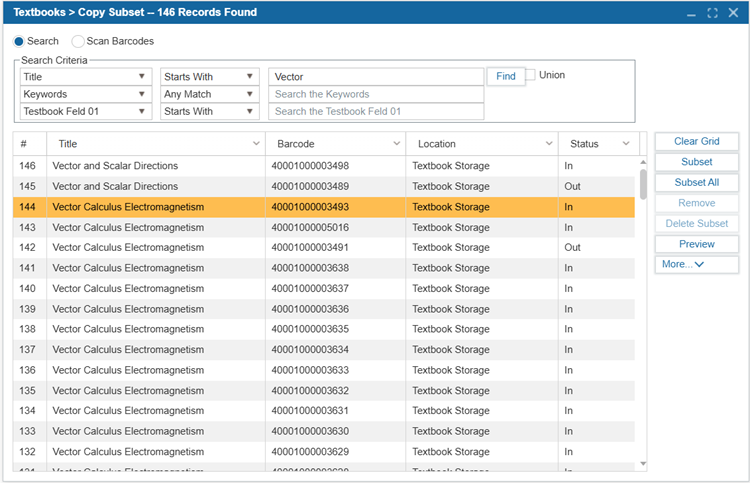The width and height of the screenshot is (750, 483).
Task: Click row number 137
Action: coord(27,350)
